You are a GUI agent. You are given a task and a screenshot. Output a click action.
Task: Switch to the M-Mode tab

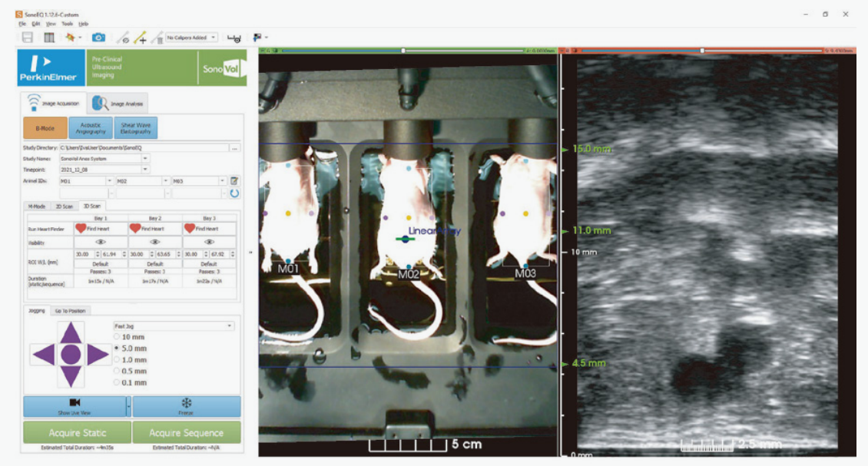point(37,207)
